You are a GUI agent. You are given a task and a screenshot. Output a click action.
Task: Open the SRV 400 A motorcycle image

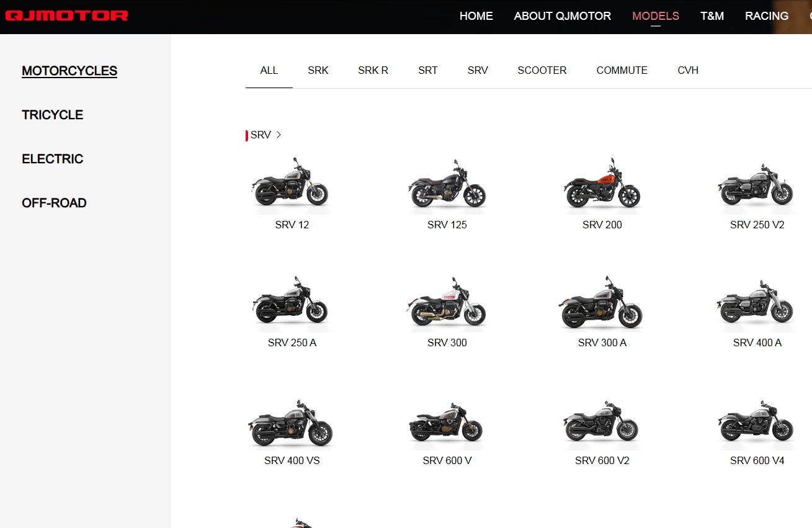point(757,303)
